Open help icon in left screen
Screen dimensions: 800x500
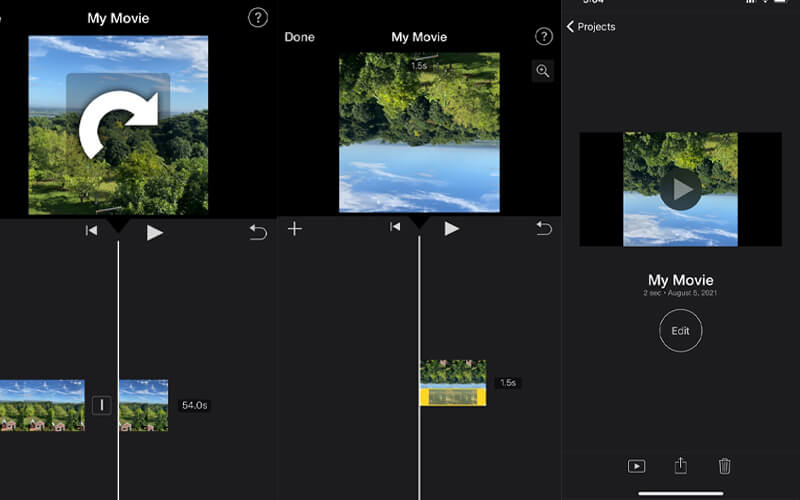258,18
